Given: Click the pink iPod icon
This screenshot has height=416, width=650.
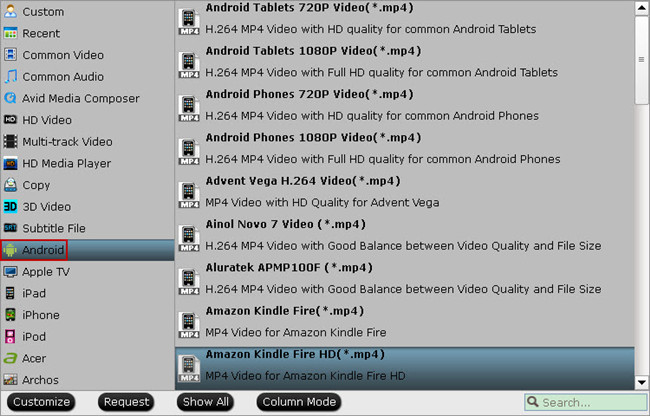Looking at the screenshot, I should pos(10,336).
